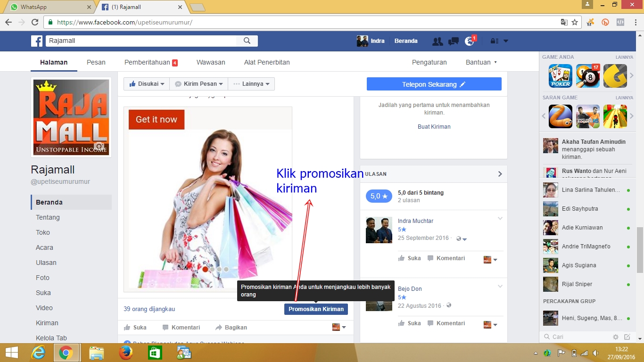644x362 pixels.
Task: Bookmark page with the star icon
Action: (575, 22)
